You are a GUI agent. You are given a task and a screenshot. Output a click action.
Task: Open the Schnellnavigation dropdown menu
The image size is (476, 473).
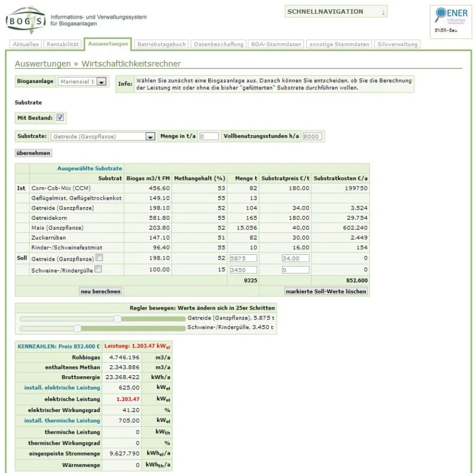[336, 12]
